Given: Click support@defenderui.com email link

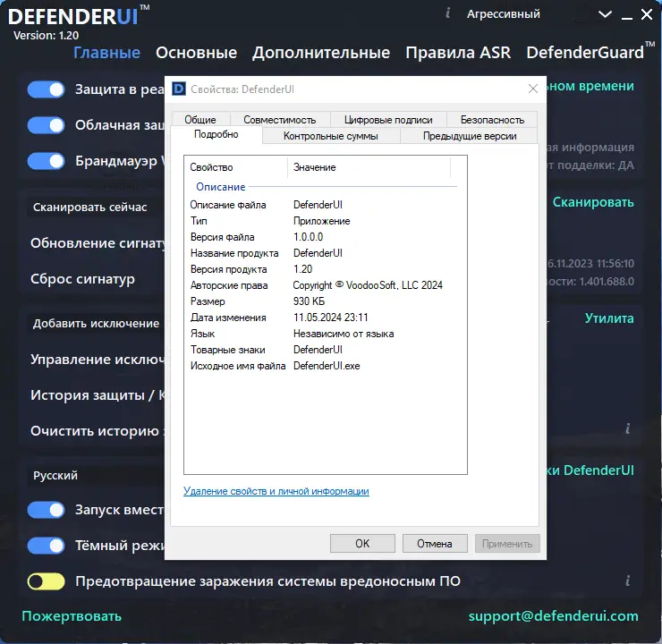Looking at the screenshot, I should pos(554,615).
